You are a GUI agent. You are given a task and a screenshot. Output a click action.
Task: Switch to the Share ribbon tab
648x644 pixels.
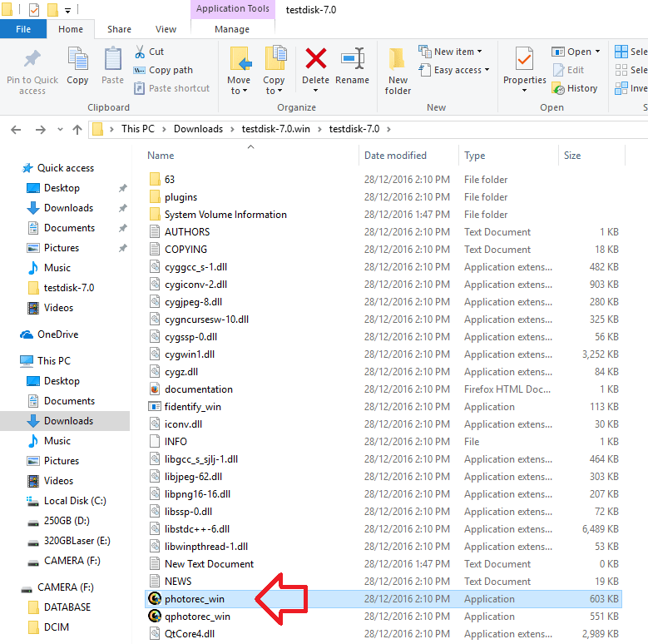119,29
